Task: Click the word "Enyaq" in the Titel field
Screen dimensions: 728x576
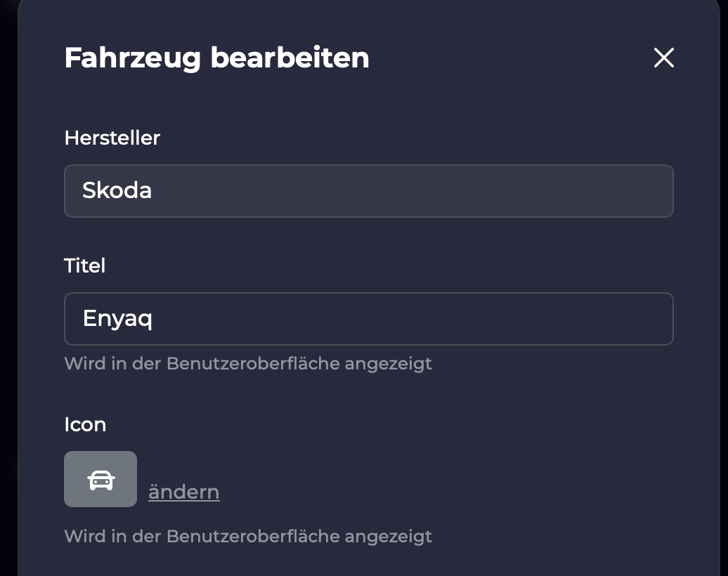Action: coord(117,319)
